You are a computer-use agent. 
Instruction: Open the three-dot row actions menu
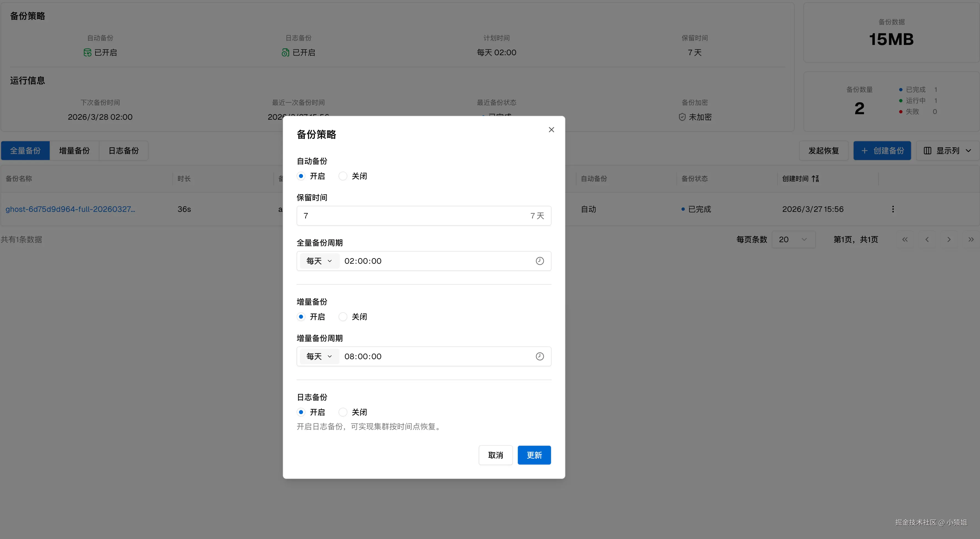[893, 209]
